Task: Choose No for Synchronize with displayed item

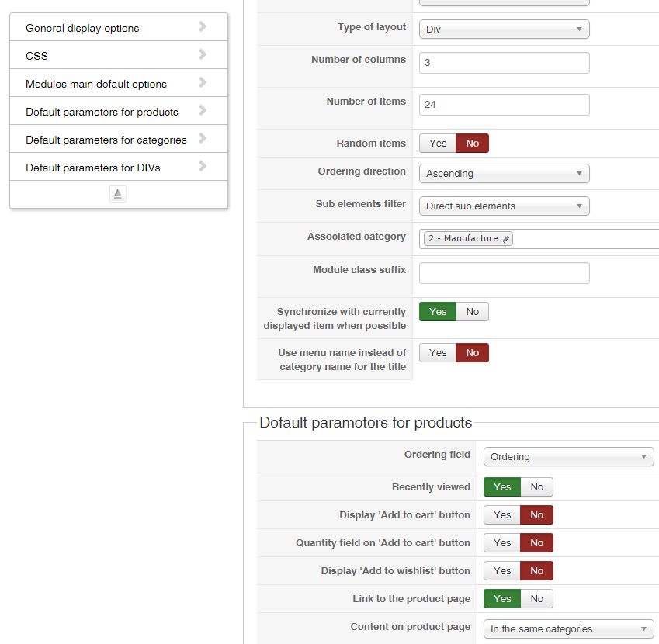Action: coord(473,312)
